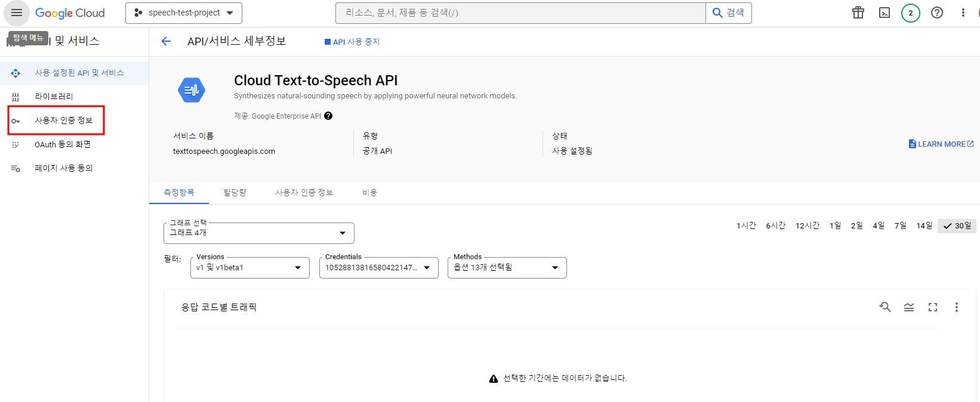Click the Google Cloud logo
The width and height of the screenshot is (980, 402).
click(70, 13)
